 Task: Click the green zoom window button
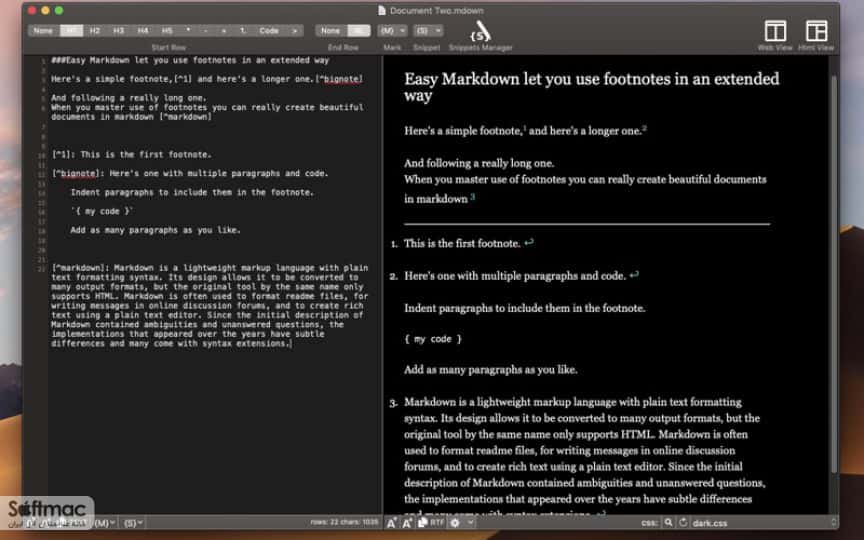tap(59, 10)
